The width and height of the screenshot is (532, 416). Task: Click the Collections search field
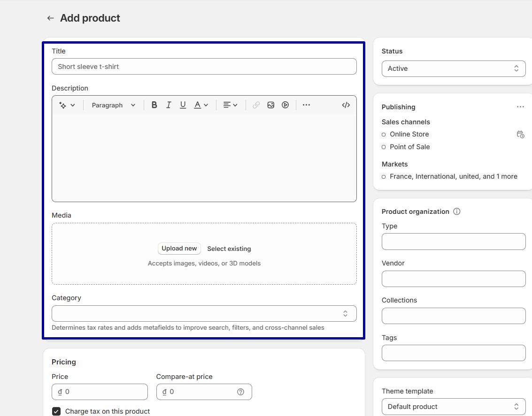[x=454, y=316]
